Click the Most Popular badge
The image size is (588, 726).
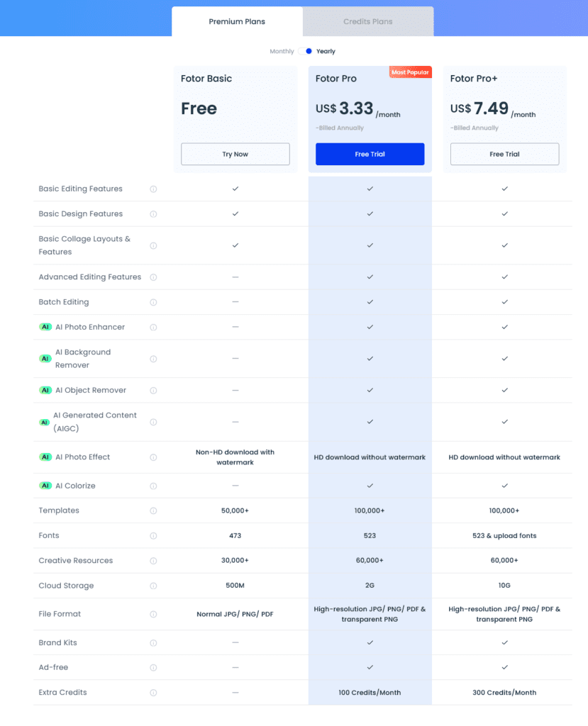point(410,72)
